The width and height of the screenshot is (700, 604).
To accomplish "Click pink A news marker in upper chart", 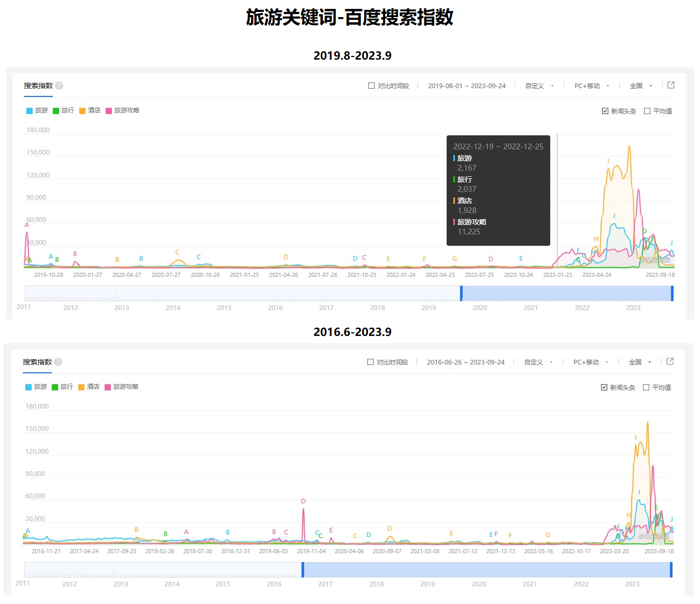I will click(x=27, y=225).
